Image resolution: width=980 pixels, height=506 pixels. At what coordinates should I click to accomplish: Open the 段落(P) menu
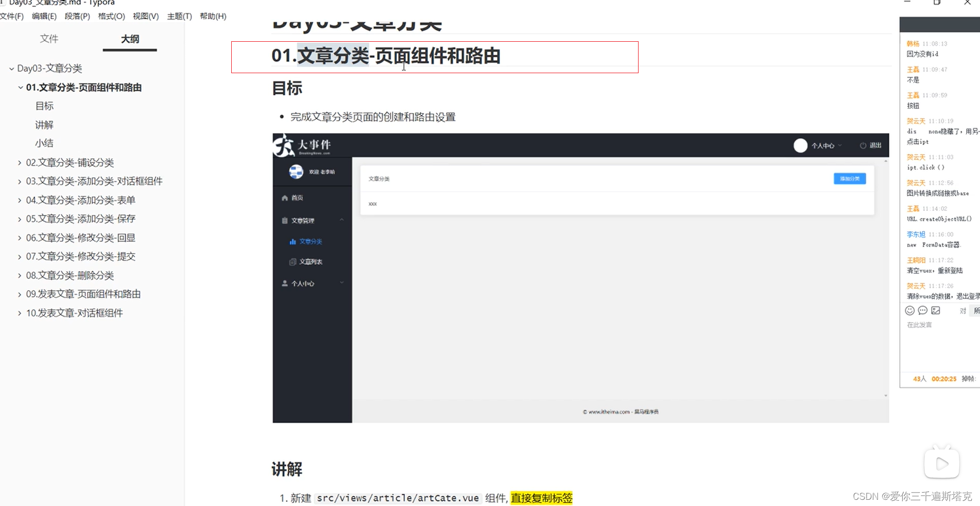pos(77,16)
